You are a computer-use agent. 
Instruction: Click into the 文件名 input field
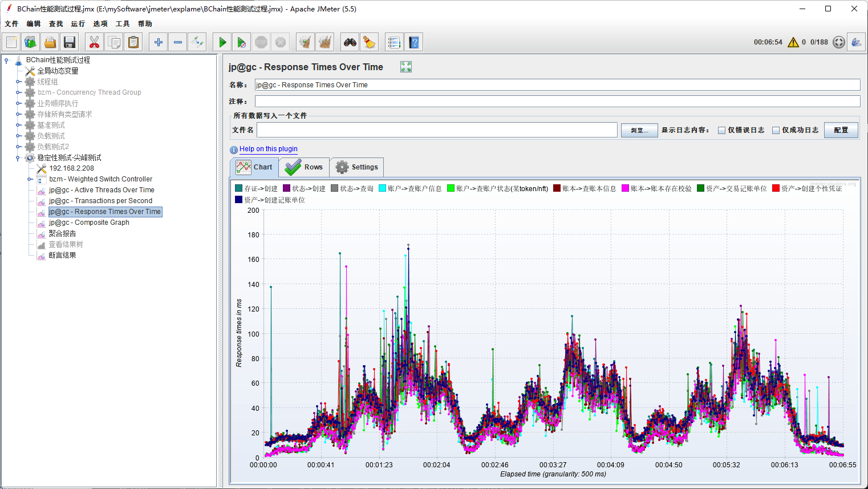tap(437, 130)
